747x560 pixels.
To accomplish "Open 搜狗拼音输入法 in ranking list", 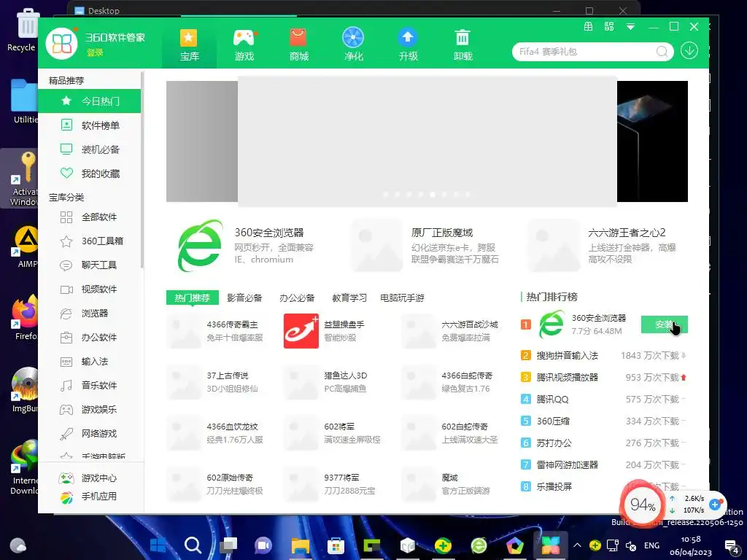I will pyautogui.click(x=603, y=355).
